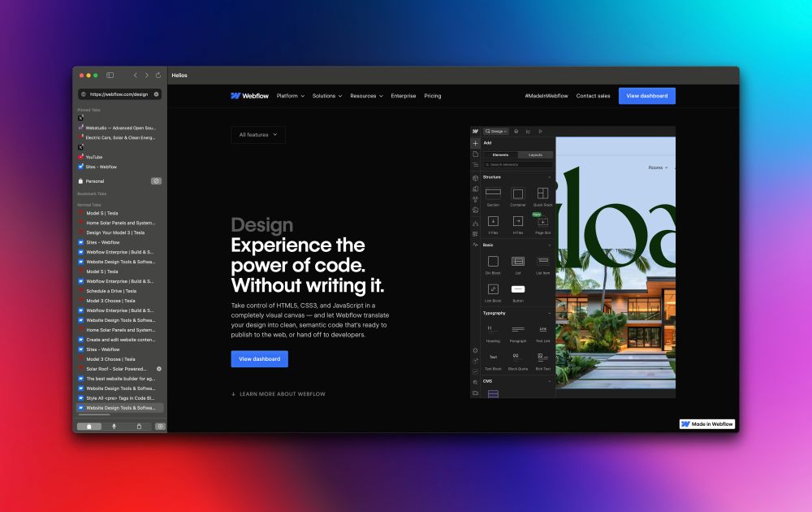The image size is (812, 512).
Task: Click the Add elements plus icon
Action: (475, 143)
